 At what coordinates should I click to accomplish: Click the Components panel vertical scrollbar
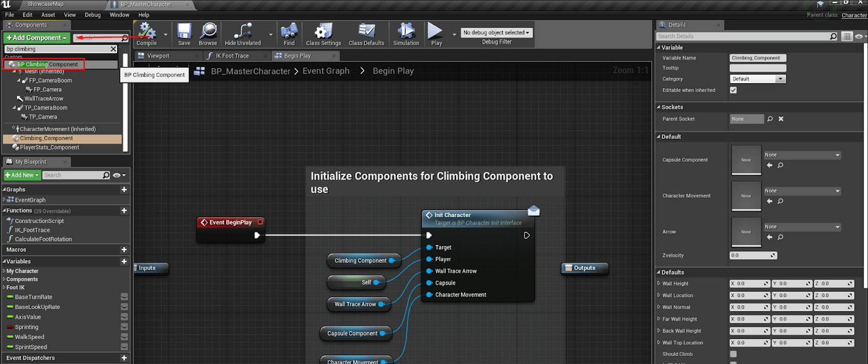pos(125,102)
